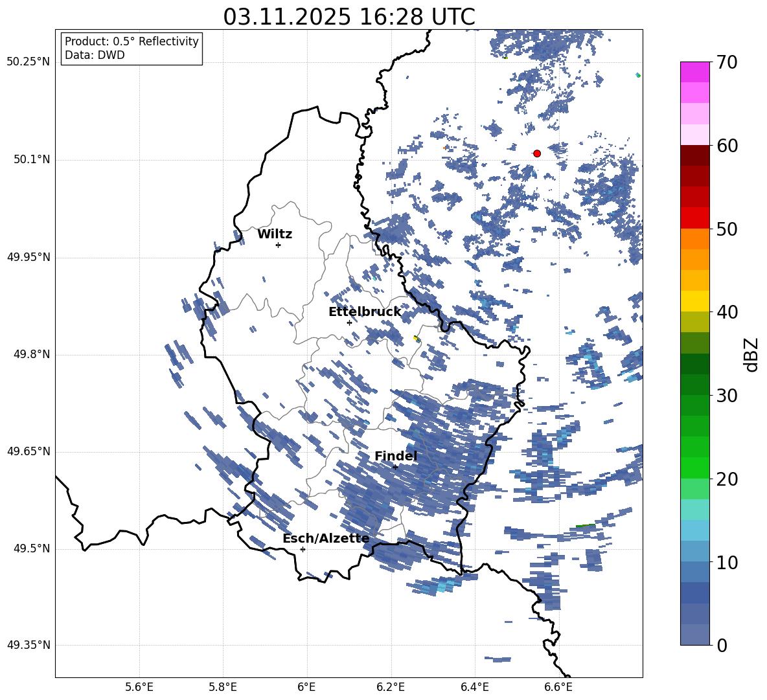The width and height of the screenshot is (767, 700).
Task: Click the colorbar tick label 10
Action: pos(727,562)
